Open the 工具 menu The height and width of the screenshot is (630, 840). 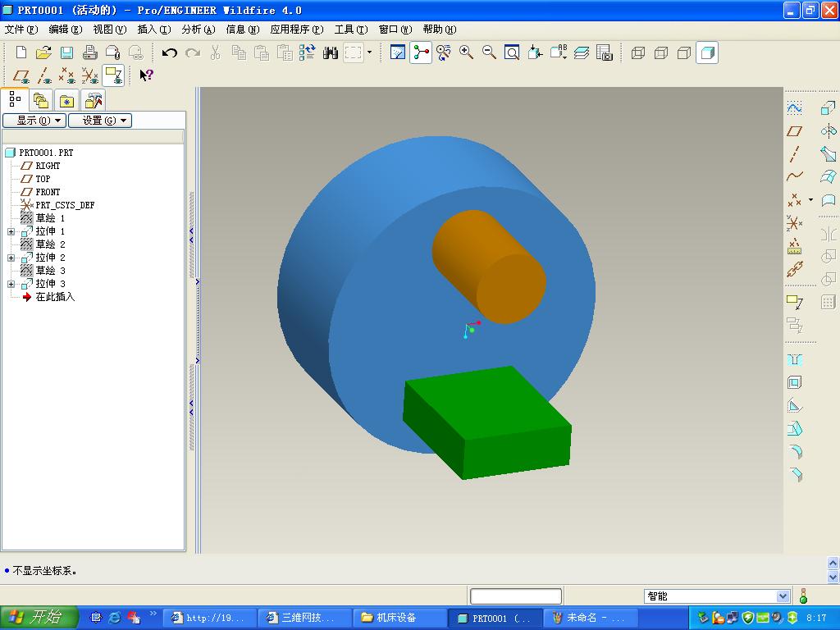(351, 30)
